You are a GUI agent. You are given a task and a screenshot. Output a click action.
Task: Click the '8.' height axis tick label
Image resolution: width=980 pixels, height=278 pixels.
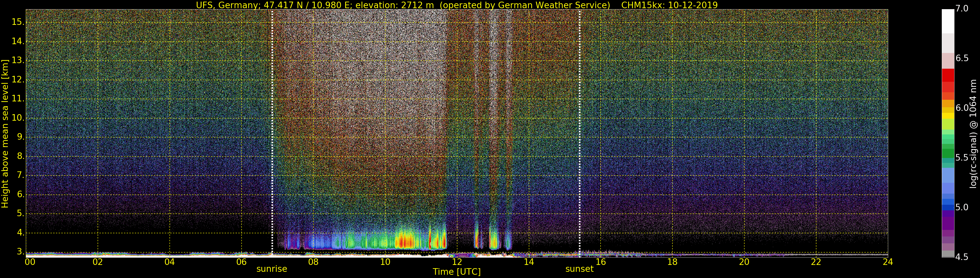tap(21, 156)
